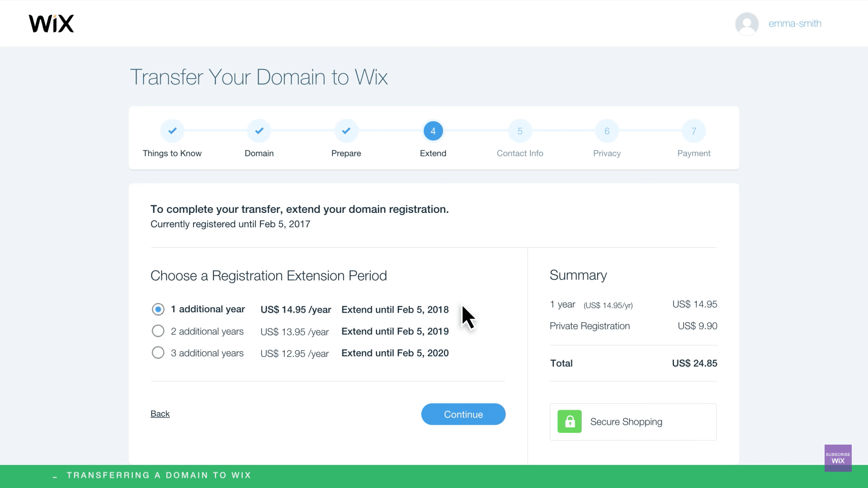The height and width of the screenshot is (488, 868).
Task: Click the Summary heading
Action: 578,275
